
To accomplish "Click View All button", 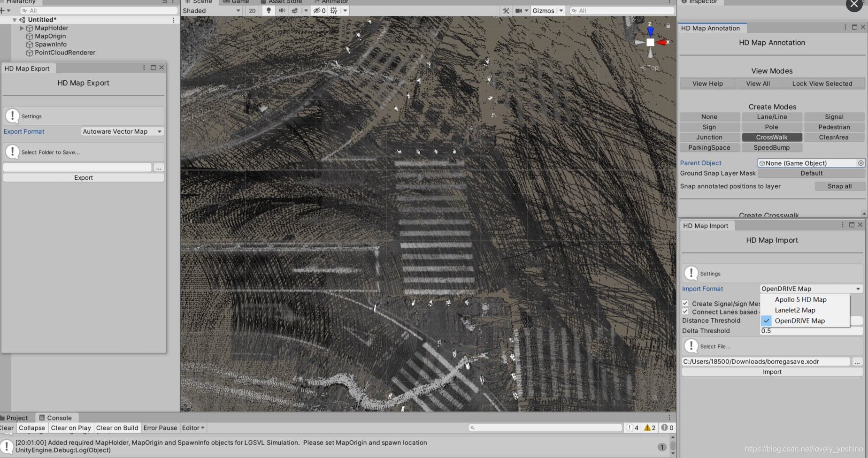I will coord(758,84).
